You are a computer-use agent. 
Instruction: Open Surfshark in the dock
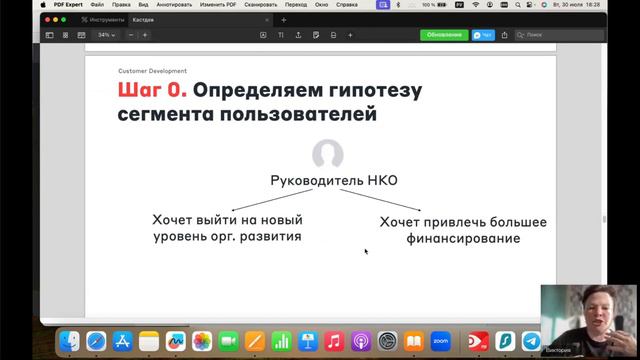tap(505, 341)
